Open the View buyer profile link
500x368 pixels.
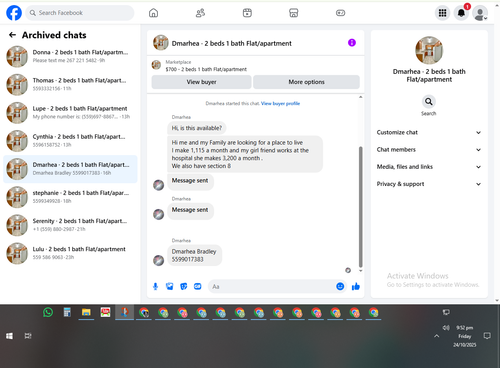pos(280,103)
